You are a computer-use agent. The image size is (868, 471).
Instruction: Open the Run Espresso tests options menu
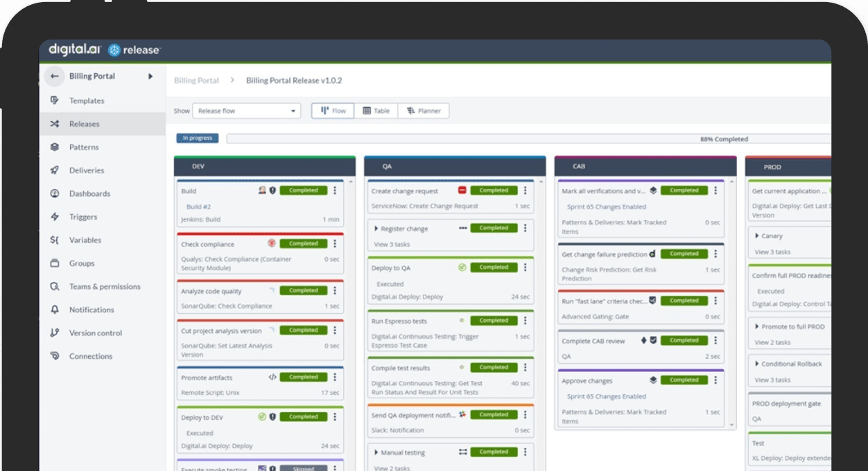[x=525, y=321]
